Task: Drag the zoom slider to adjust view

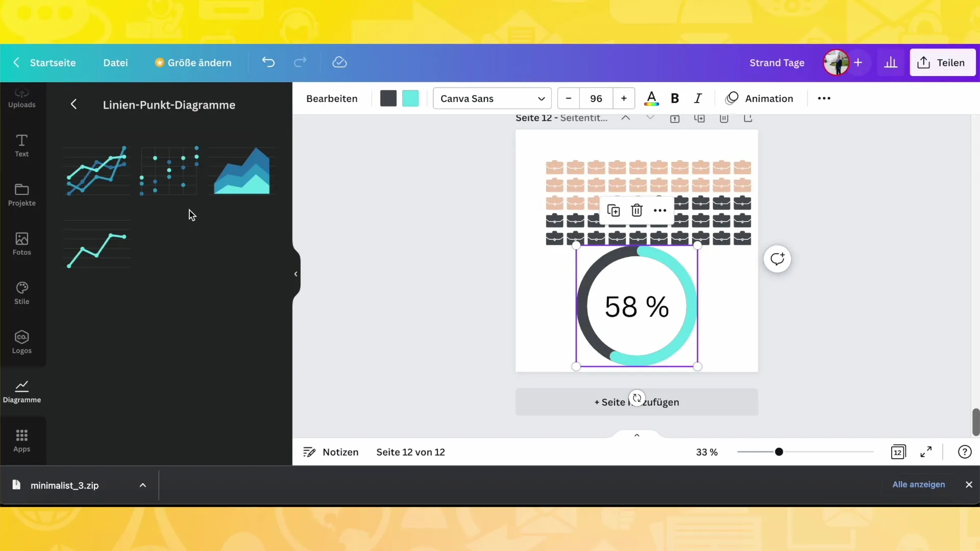Action: point(779,452)
